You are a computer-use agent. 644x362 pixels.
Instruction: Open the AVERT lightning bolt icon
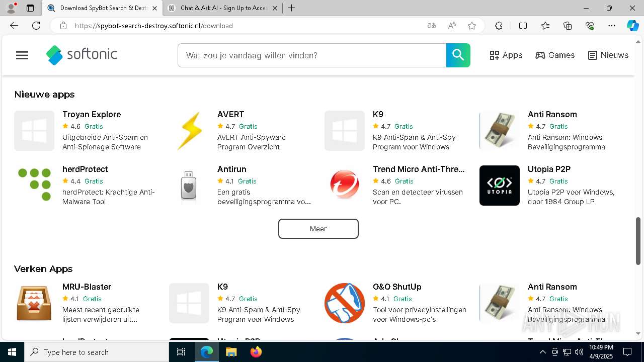coord(189,131)
